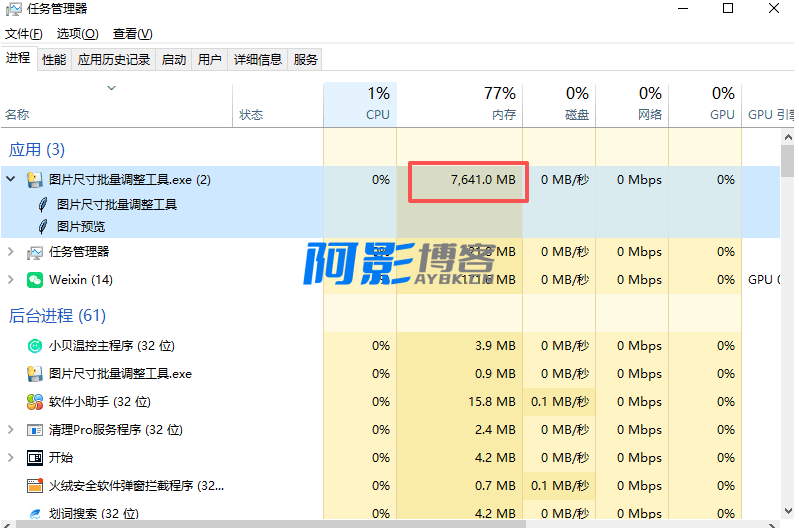Screen dimensions: 799x528
Task: Collapse the 图片尺寸批量调整工具.exe process group
Action: 11,180
